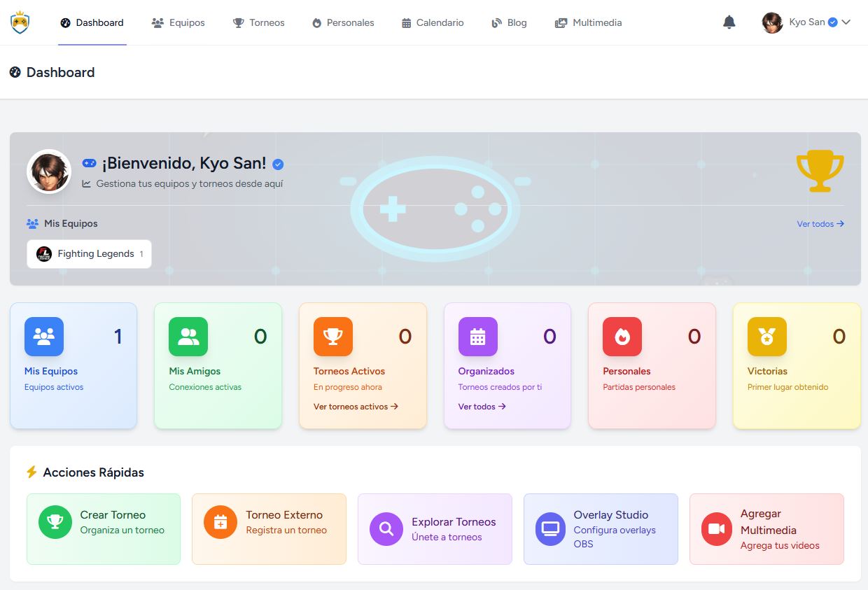Click the ¡Bienvenido, Kyo San! greeting
868x590 pixels.
(184, 164)
